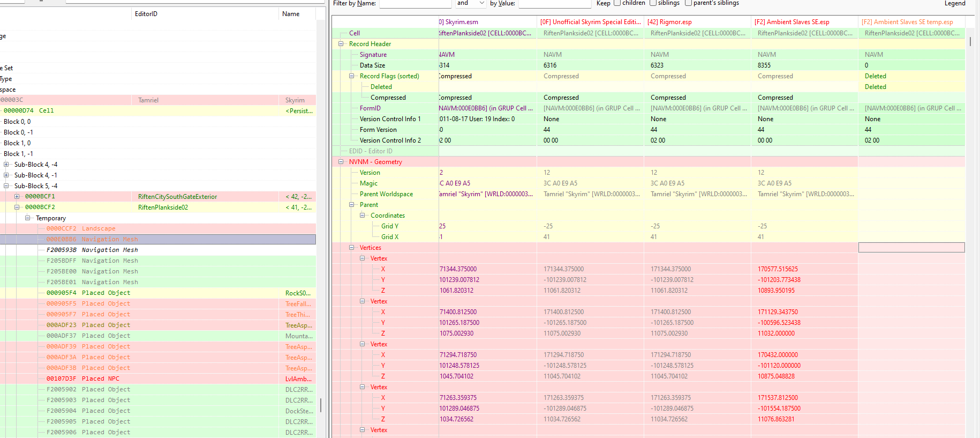This screenshot has width=980, height=438.
Task: Sort tree by the EditorID column header
Action: click(x=205, y=14)
